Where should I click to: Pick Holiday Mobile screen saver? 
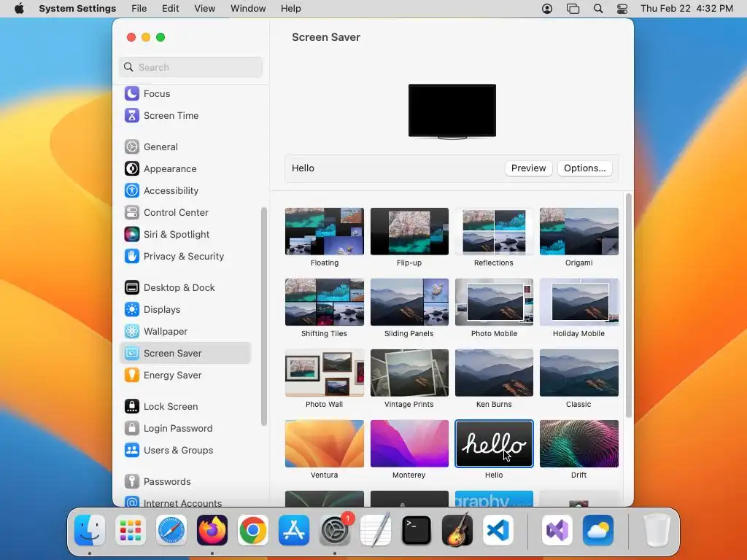pos(578,303)
